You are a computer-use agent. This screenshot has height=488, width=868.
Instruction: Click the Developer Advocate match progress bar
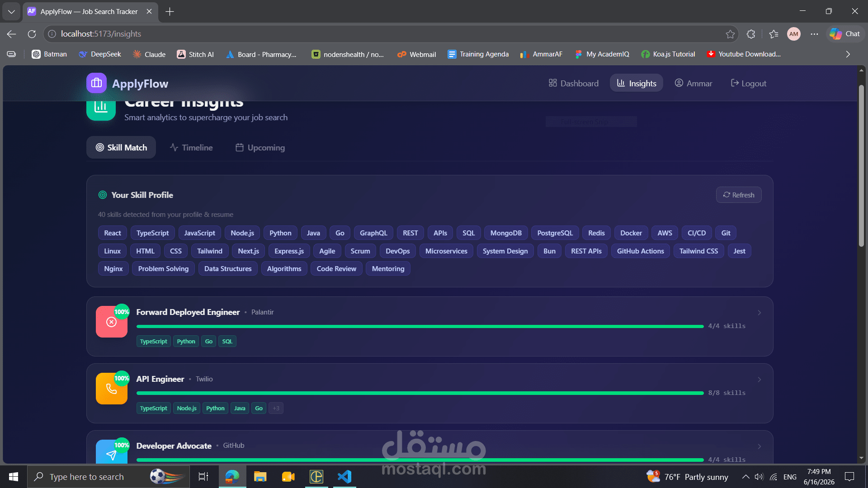[x=420, y=460]
